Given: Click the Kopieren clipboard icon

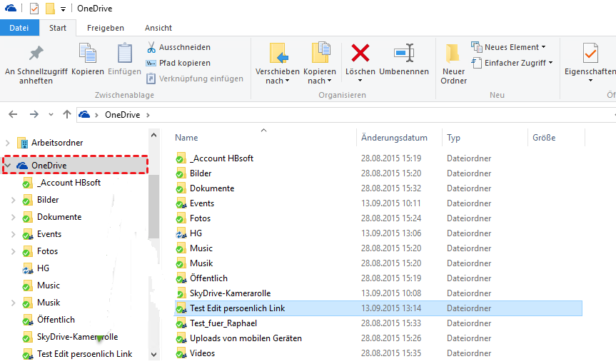Looking at the screenshot, I should coord(88,53).
